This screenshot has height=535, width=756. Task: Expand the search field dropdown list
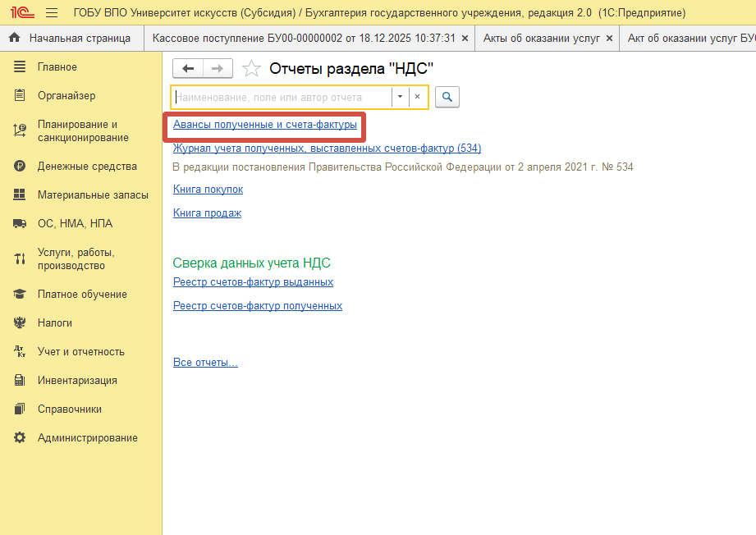click(x=400, y=96)
